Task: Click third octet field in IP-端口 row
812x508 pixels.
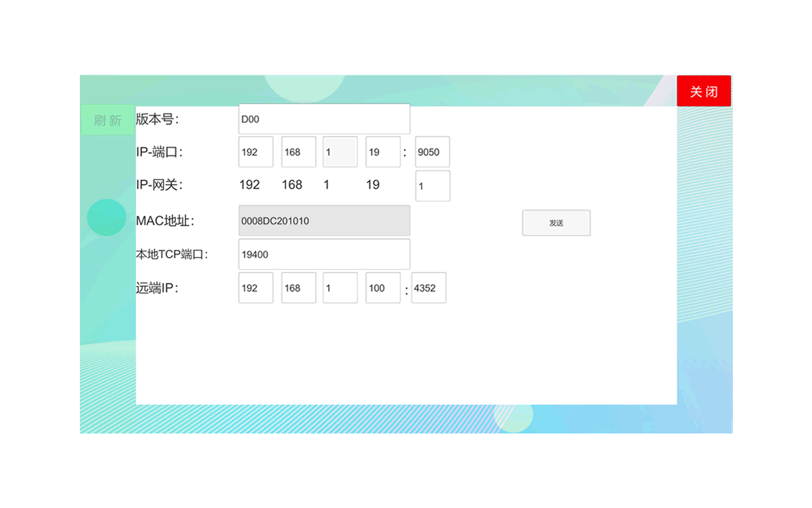Action: pos(340,152)
